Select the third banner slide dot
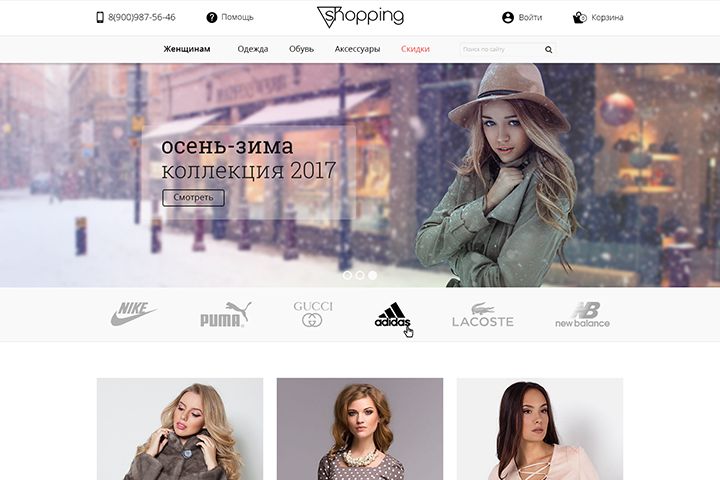The image size is (720, 480). [372, 275]
